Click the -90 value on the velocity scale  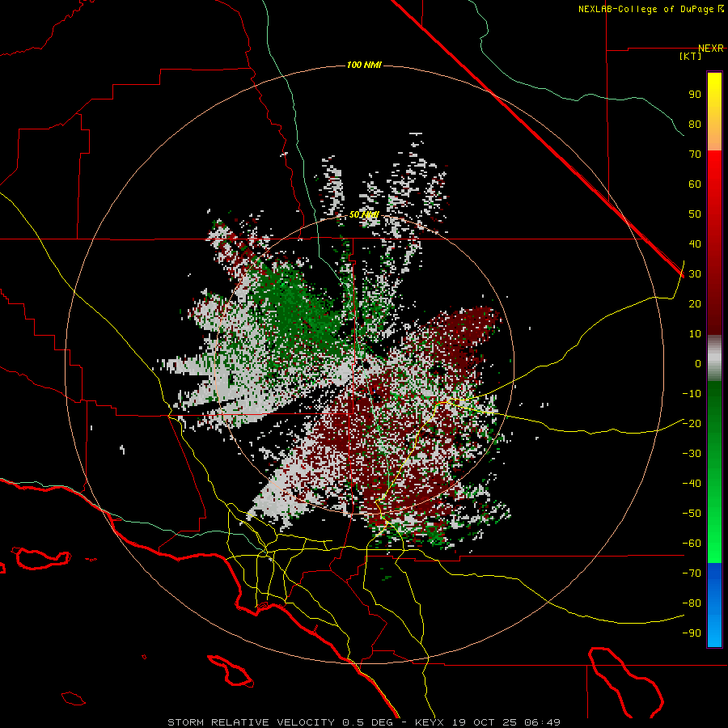click(692, 633)
